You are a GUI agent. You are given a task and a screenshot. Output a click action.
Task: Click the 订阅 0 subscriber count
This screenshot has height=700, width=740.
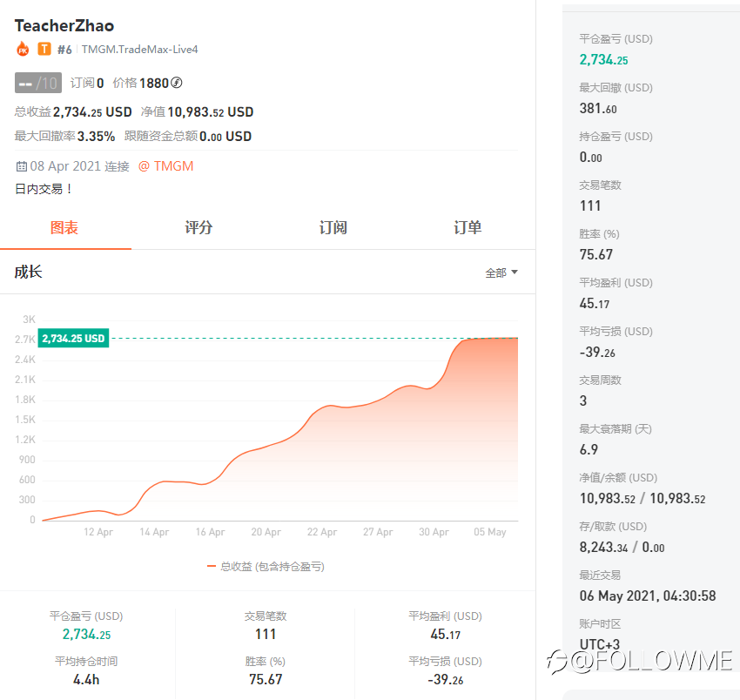point(87,83)
